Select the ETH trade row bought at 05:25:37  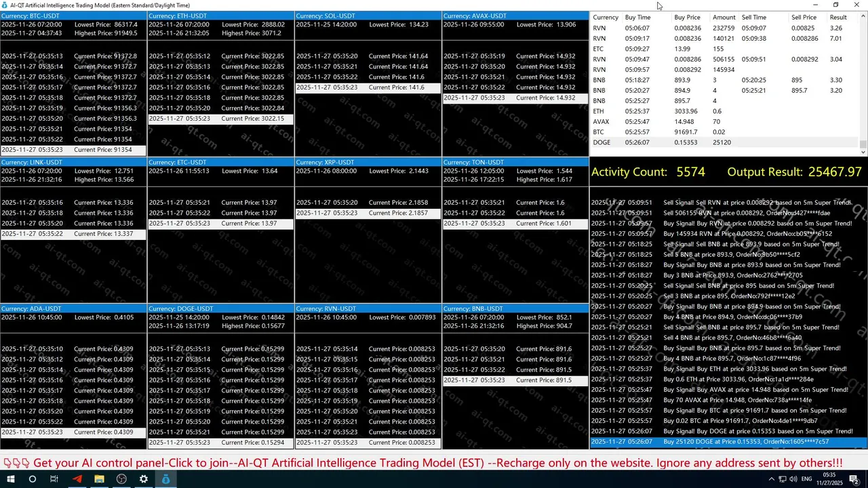point(725,111)
